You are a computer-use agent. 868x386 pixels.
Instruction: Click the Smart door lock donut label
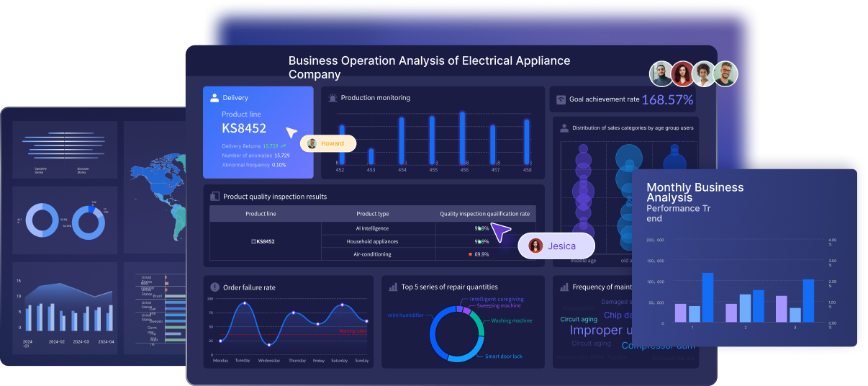point(504,356)
